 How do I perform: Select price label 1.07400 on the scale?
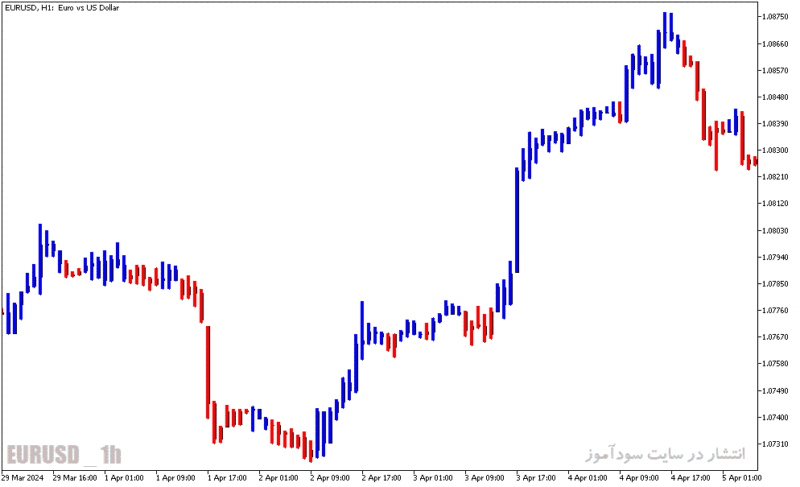775,417
